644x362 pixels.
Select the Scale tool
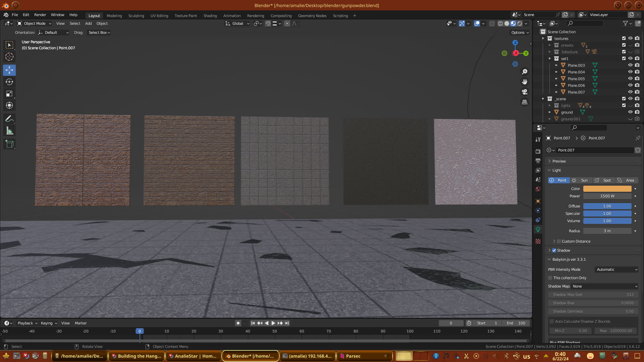pos(9,94)
